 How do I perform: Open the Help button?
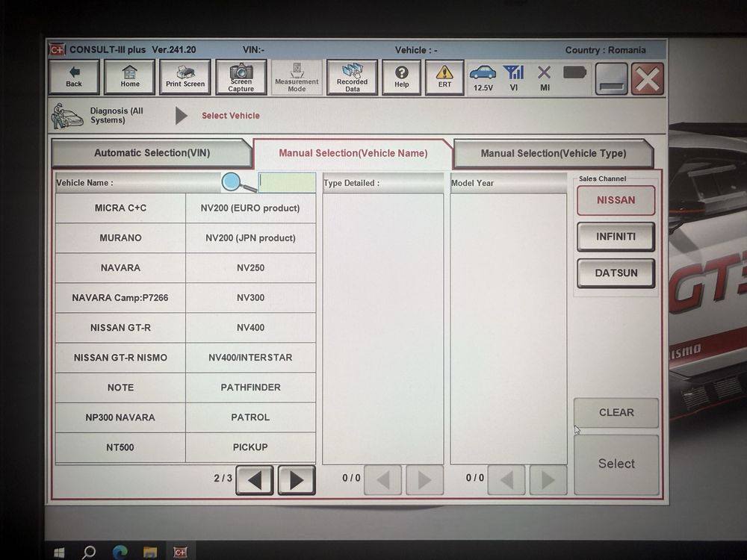click(402, 77)
